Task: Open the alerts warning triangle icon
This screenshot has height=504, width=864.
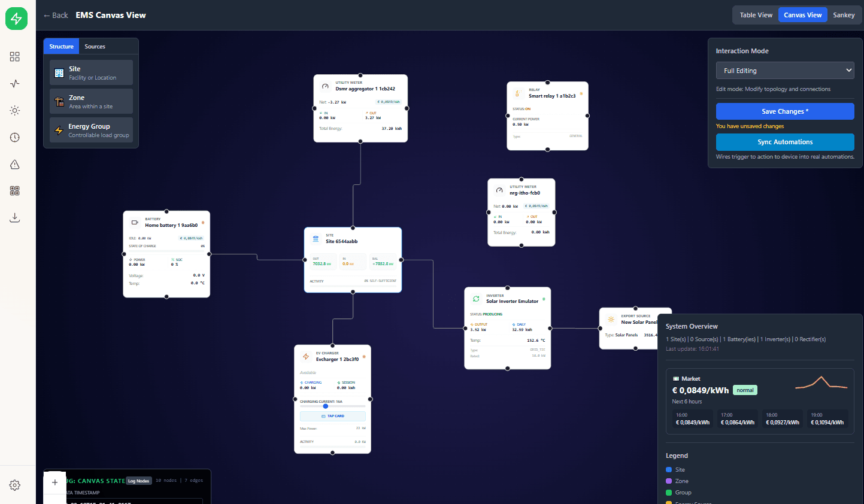Action: tap(14, 164)
